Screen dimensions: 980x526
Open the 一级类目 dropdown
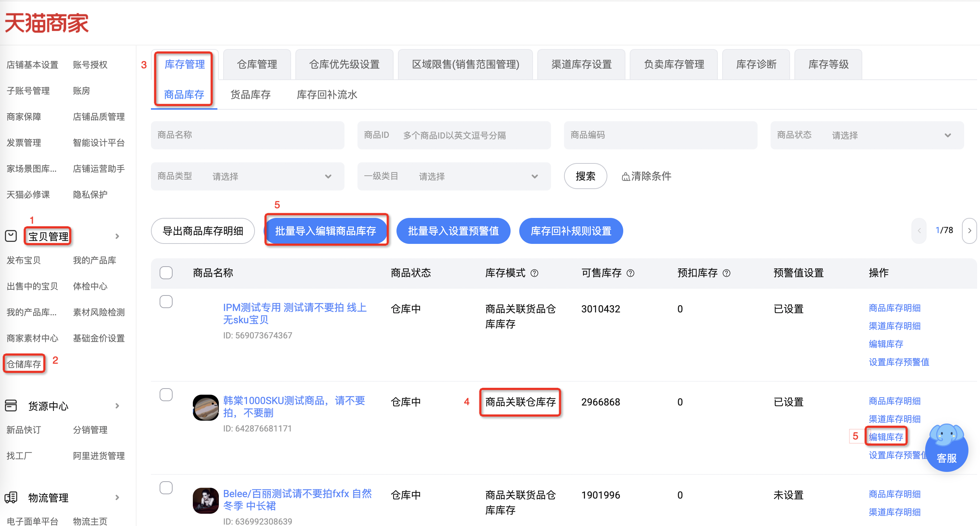454,176
